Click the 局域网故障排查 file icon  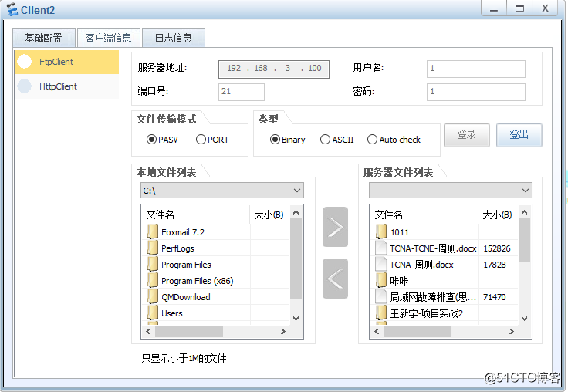(x=381, y=296)
